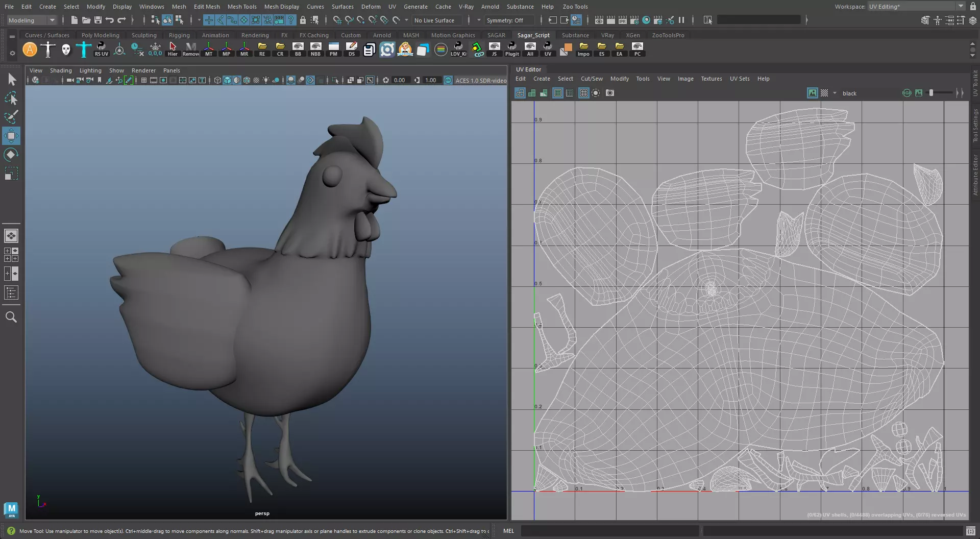The width and height of the screenshot is (980, 539).
Task: Toggle UV Editor image display
Action: pos(813,93)
